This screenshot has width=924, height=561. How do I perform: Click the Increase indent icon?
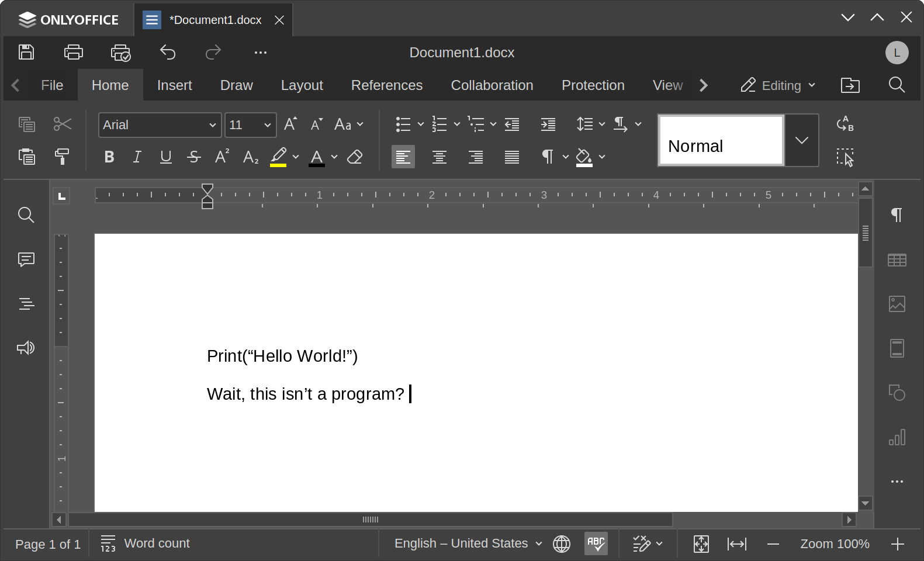548,124
